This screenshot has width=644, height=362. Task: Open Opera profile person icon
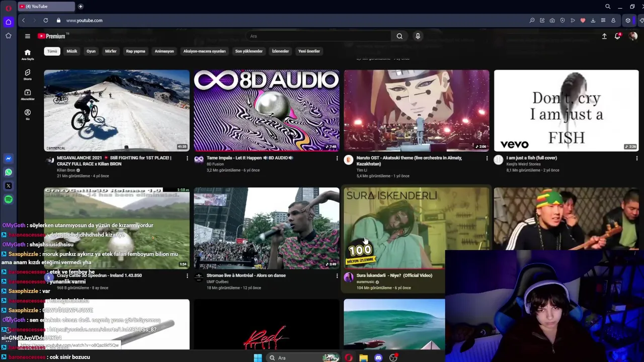(x=613, y=21)
